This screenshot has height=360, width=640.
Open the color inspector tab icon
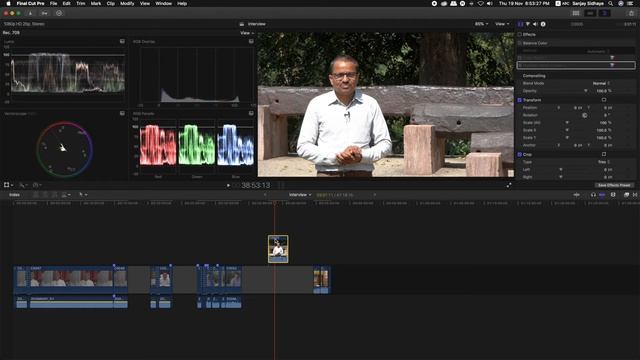click(x=528, y=24)
